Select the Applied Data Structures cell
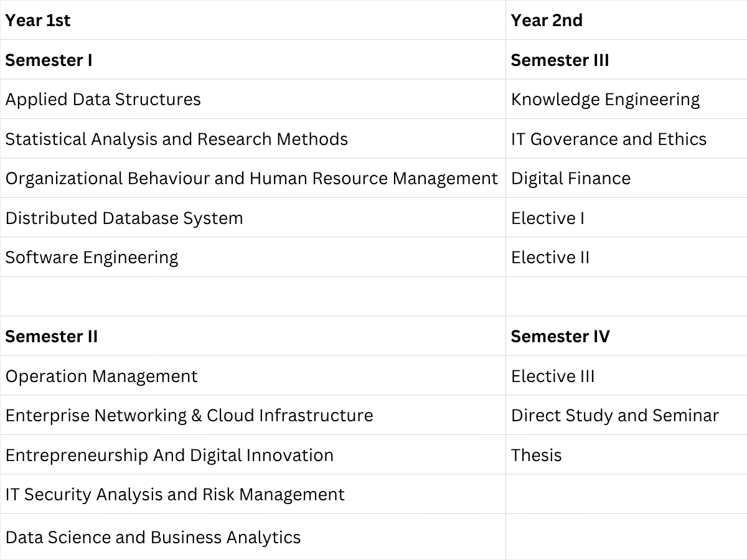The height and width of the screenshot is (560, 747). point(253,99)
